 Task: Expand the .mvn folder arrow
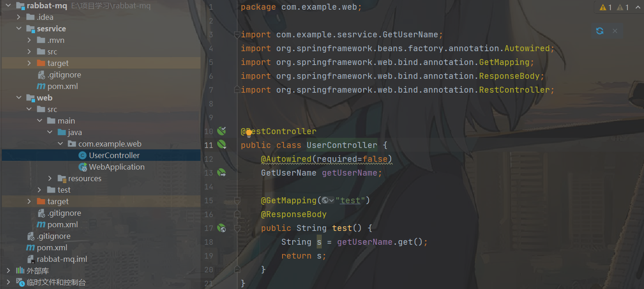(x=29, y=40)
